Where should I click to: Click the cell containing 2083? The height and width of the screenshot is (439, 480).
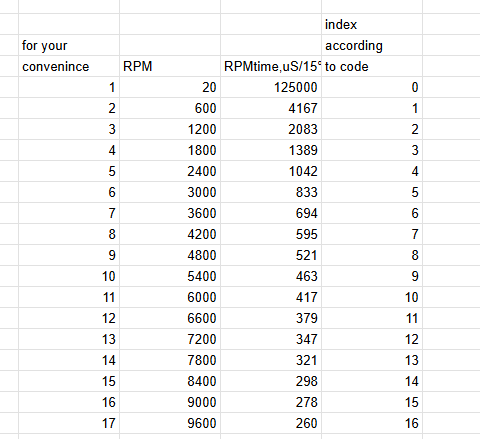(x=271, y=129)
